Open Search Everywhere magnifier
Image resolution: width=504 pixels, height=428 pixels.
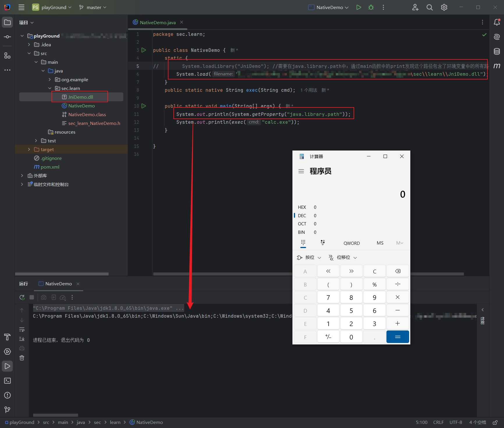coord(430,7)
